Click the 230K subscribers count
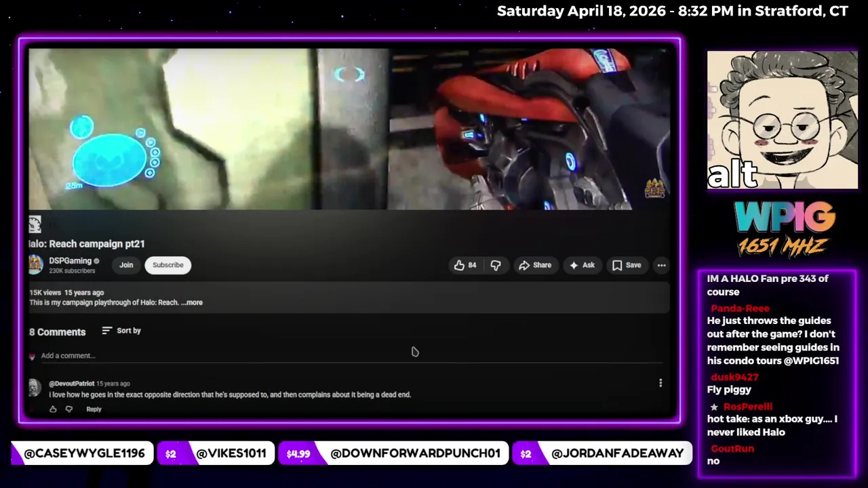 tap(72, 271)
